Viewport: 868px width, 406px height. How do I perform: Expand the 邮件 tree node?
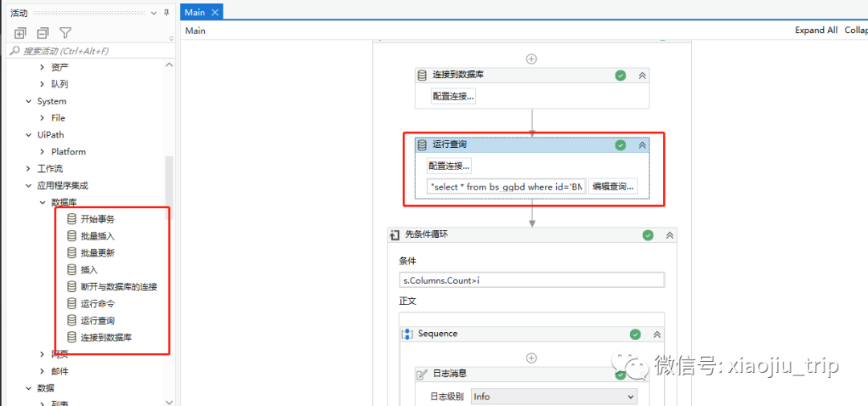(x=43, y=371)
